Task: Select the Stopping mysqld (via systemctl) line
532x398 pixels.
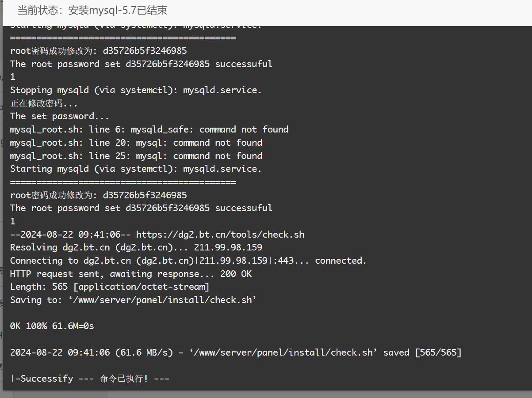Action: (x=136, y=90)
